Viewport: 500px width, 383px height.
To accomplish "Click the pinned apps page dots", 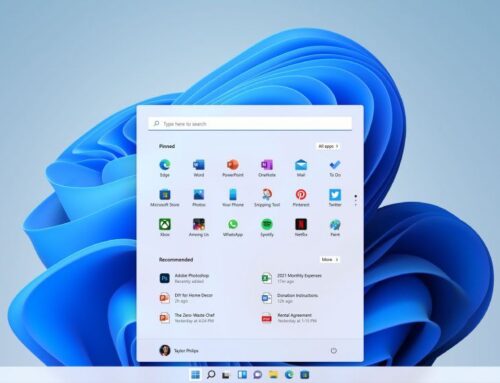I will [x=356, y=200].
